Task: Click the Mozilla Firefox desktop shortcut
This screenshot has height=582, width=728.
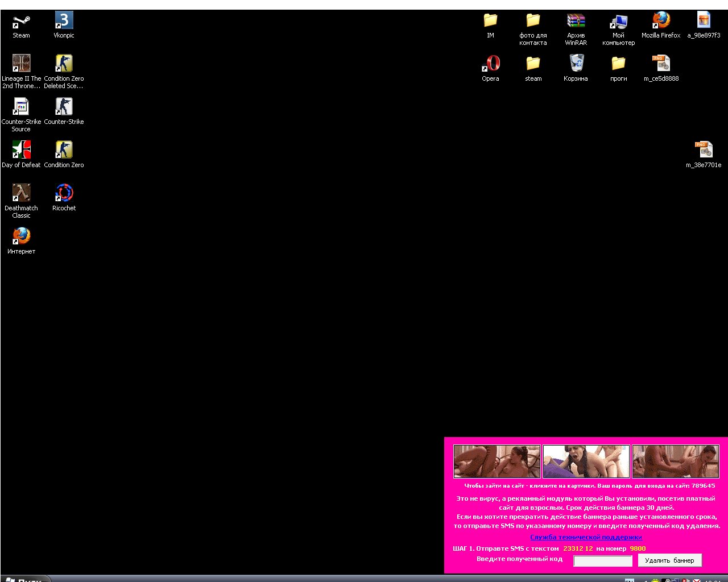Action: pyautogui.click(x=661, y=26)
